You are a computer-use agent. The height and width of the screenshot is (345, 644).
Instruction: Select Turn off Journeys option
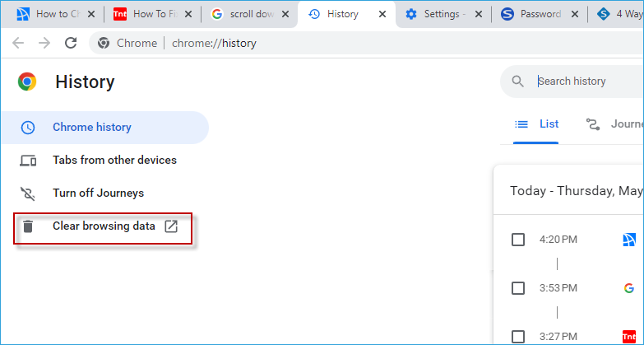104,193
